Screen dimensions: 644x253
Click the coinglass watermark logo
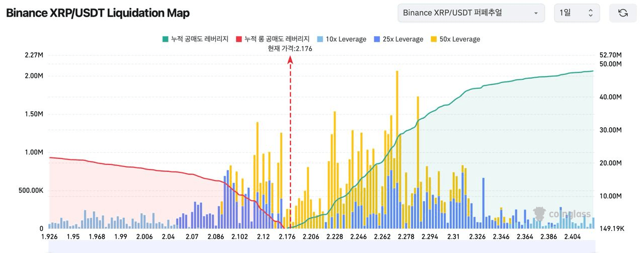[x=562, y=214]
